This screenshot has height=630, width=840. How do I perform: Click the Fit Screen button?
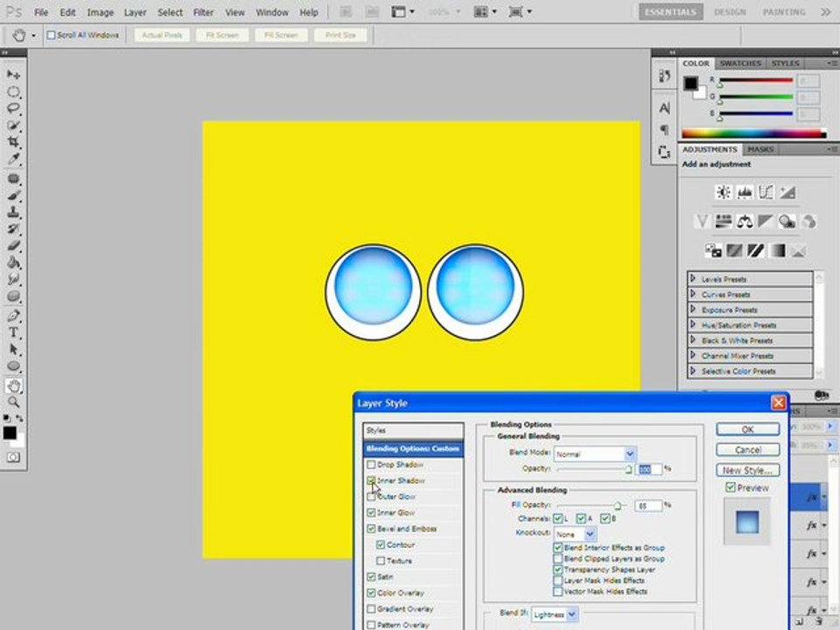(x=222, y=35)
